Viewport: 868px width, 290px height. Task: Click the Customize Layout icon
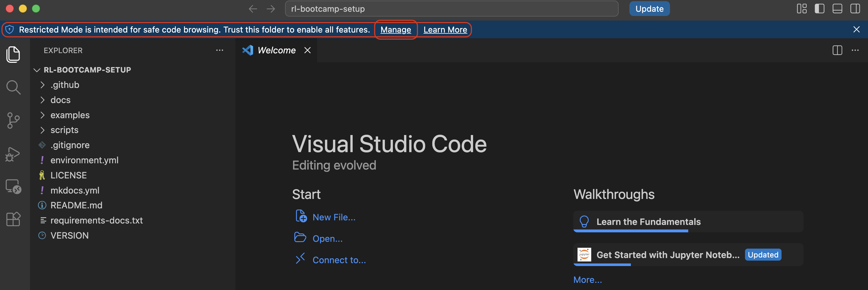point(802,9)
